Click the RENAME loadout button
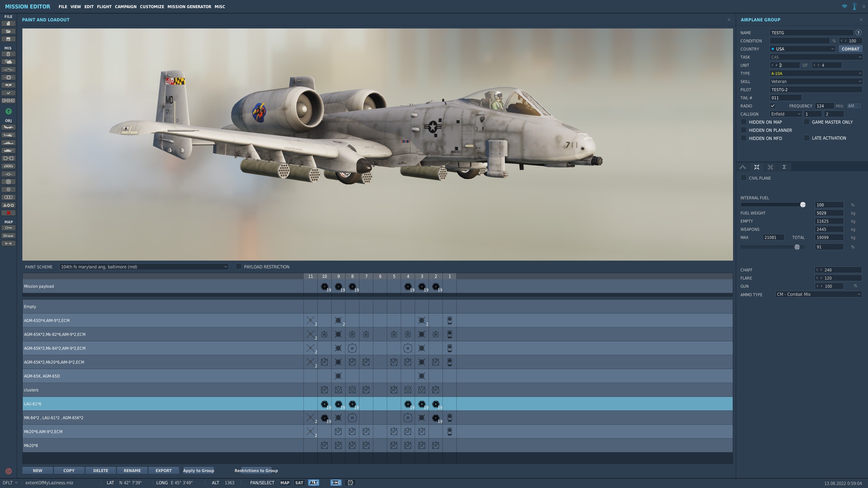Image resolution: width=868 pixels, height=488 pixels. coord(132,470)
